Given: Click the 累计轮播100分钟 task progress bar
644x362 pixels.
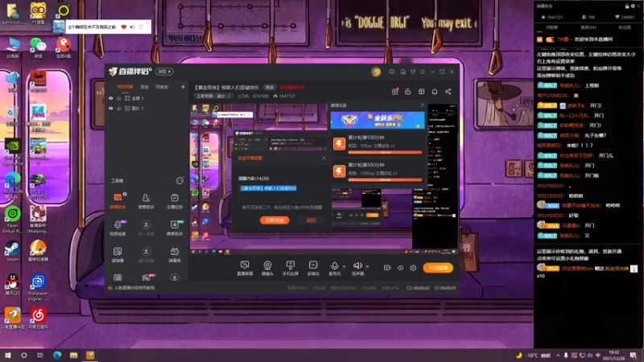Looking at the screenshot, I should click(385, 152).
